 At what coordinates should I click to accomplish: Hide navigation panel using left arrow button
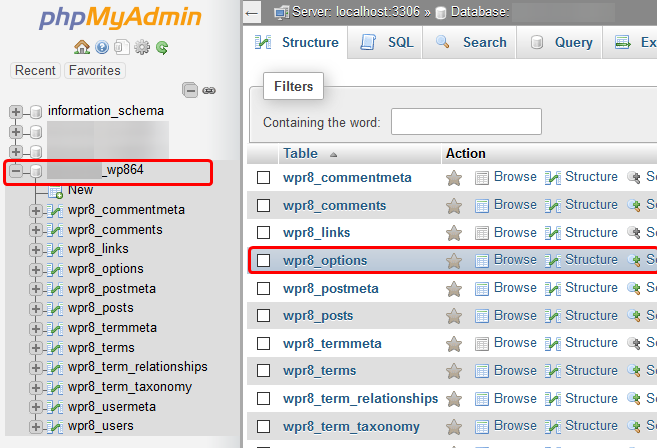252,13
